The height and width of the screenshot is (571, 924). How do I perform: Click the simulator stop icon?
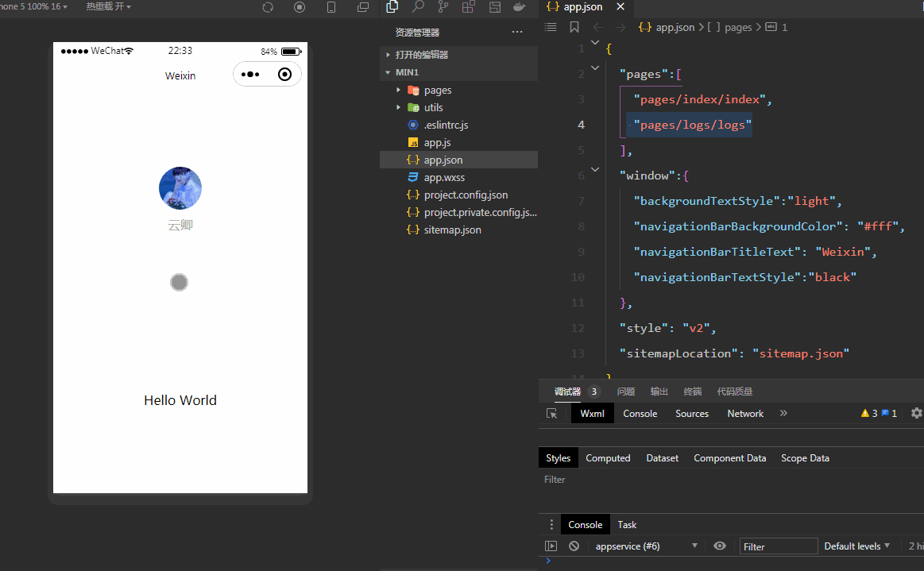pos(300,7)
